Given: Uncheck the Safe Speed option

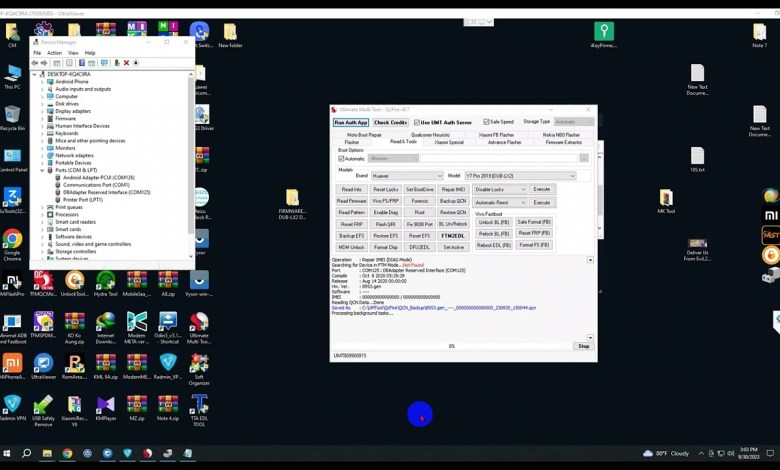Looking at the screenshot, I should 487,122.
